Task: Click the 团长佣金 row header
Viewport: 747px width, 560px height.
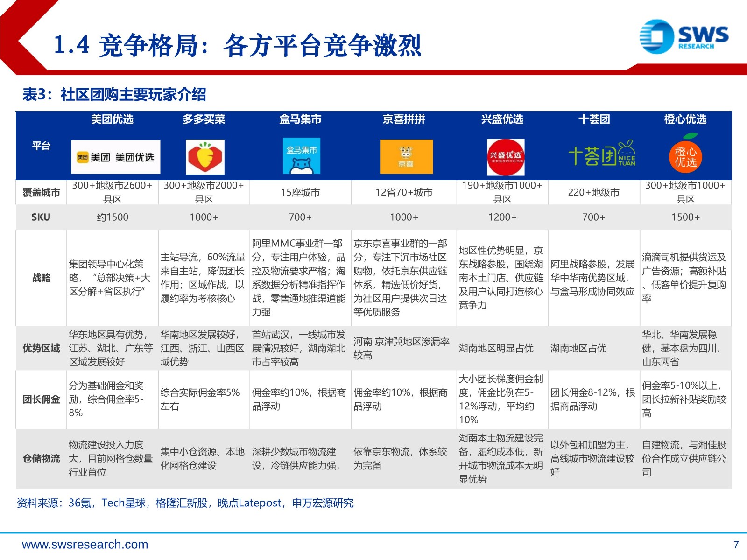Action: (41, 399)
